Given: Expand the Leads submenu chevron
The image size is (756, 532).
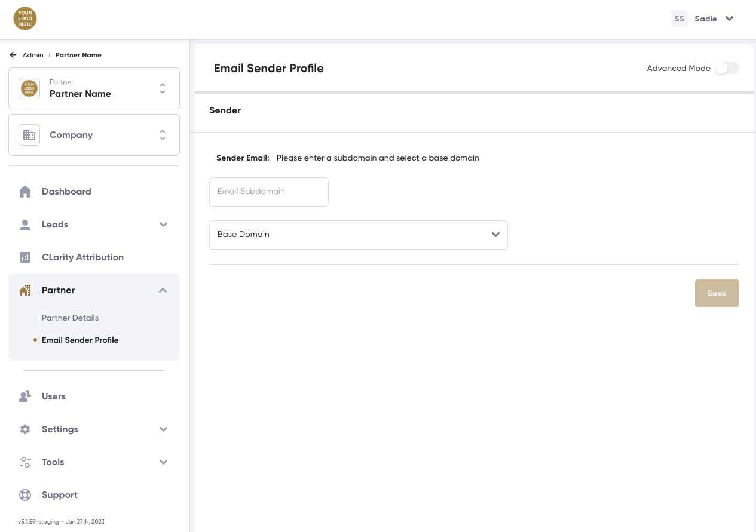Looking at the screenshot, I should (163, 225).
